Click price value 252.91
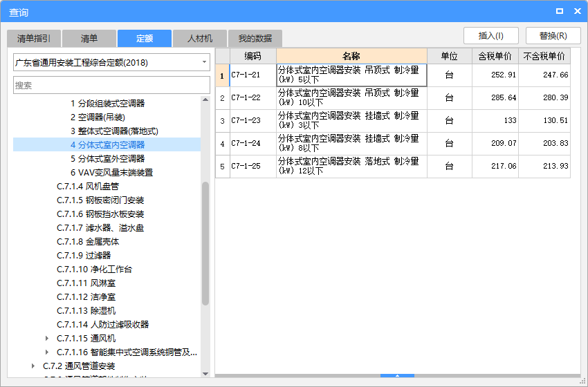 click(504, 75)
